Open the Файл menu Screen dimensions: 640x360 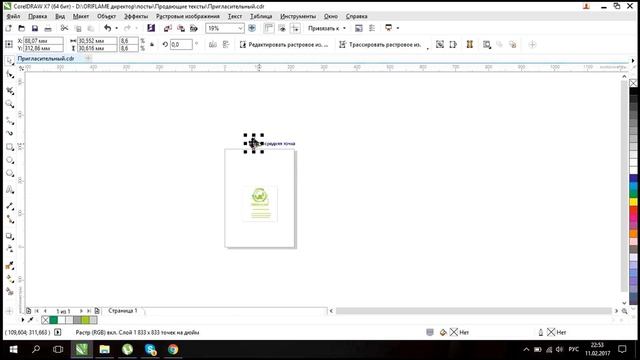(13, 16)
